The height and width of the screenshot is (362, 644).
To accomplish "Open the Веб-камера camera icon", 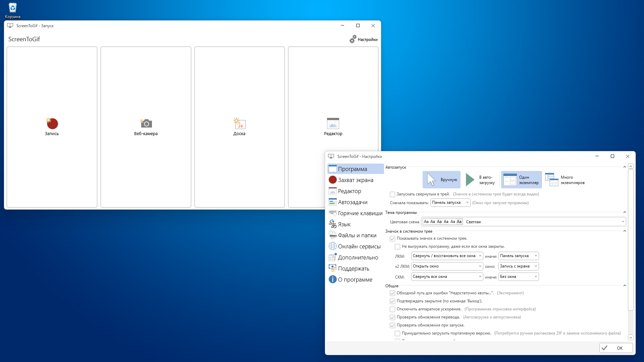I will [146, 124].
